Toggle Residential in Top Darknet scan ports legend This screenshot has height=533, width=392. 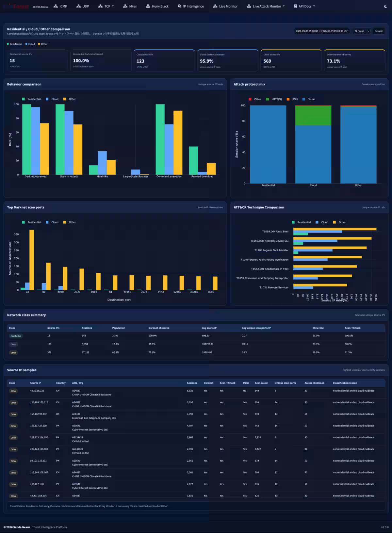[x=32, y=222]
